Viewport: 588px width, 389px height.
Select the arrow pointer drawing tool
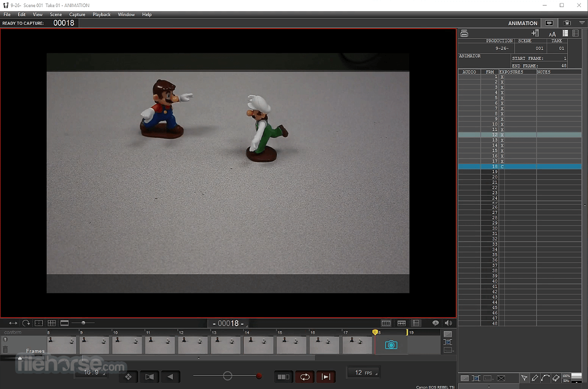pyautogui.click(x=524, y=378)
